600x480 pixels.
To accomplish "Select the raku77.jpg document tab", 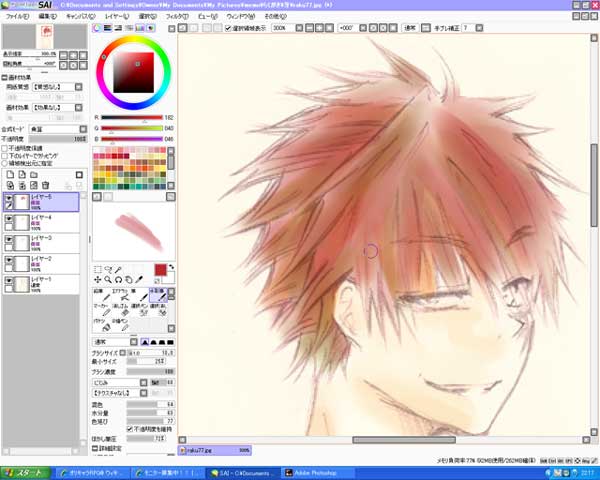I will coord(215,450).
